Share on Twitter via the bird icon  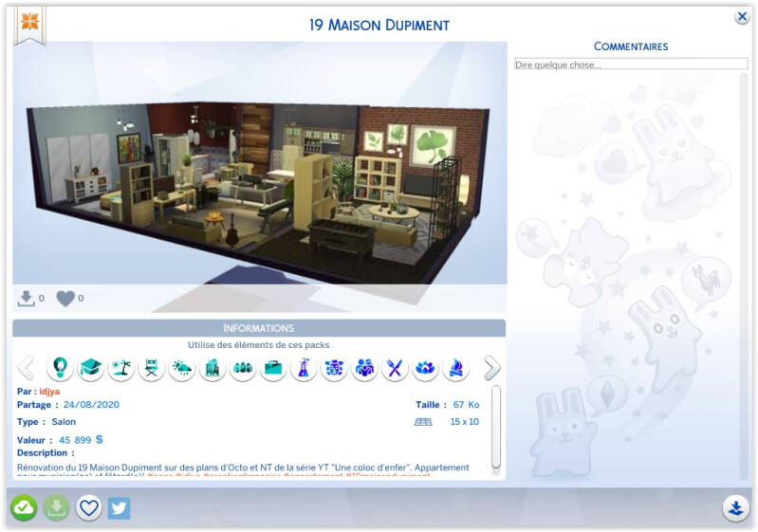click(x=119, y=508)
